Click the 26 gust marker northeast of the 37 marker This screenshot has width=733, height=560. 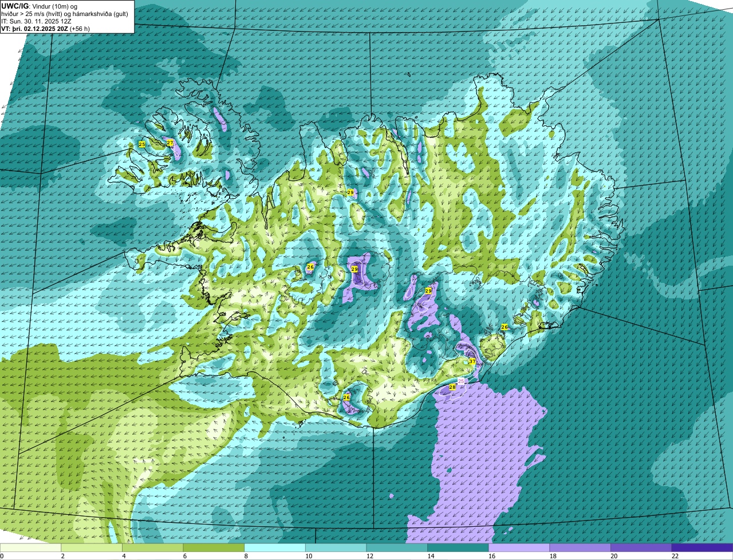click(x=505, y=327)
